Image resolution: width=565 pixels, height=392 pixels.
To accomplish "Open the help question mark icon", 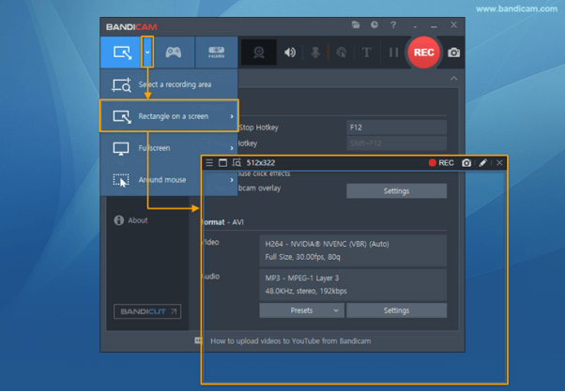I will [x=393, y=25].
